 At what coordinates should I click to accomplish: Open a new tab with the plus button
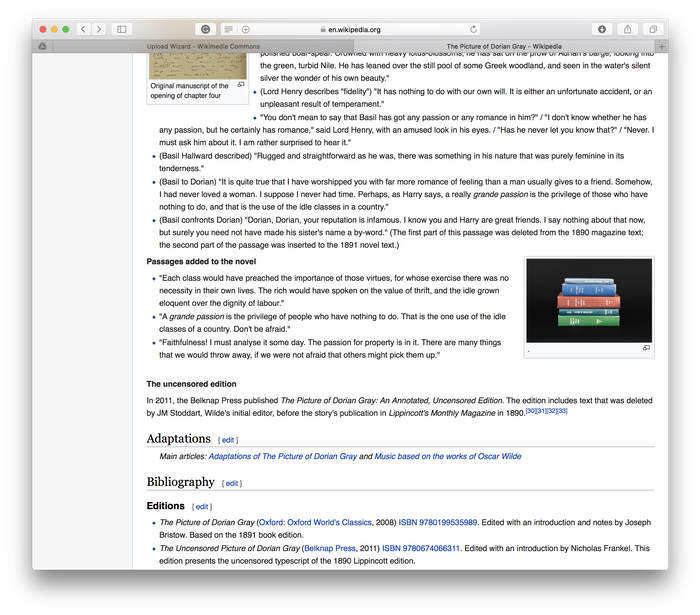(662, 46)
